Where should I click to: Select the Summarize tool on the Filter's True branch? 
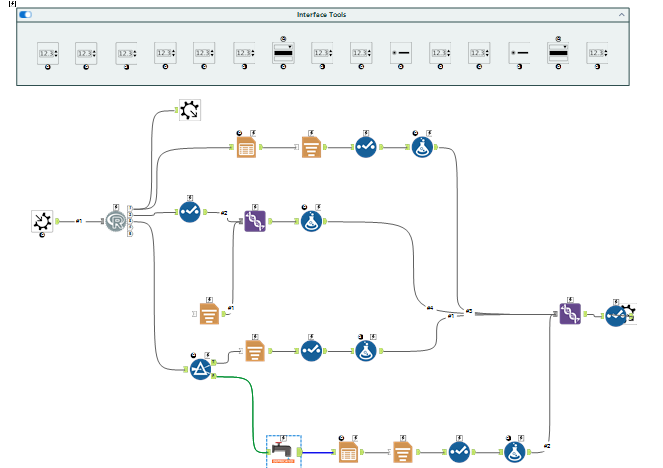click(x=255, y=351)
